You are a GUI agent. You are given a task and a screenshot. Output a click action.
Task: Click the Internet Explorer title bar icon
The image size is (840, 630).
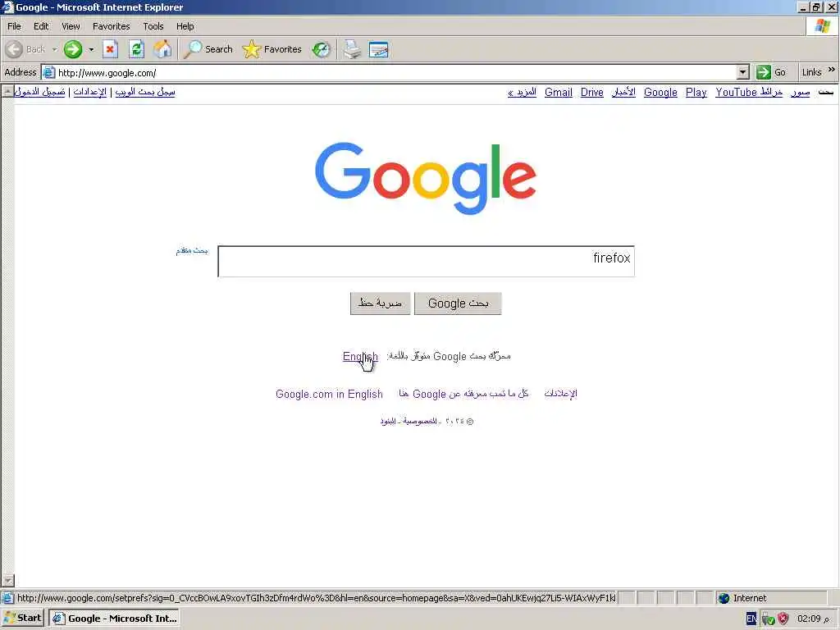pyautogui.click(x=7, y=7)
